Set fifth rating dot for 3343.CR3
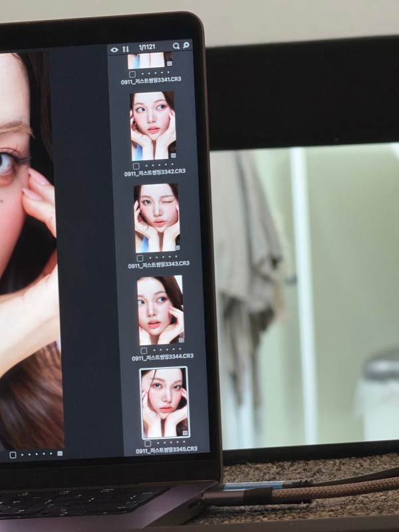The height and width of the screenshot is (532, 399). (176, 256)
